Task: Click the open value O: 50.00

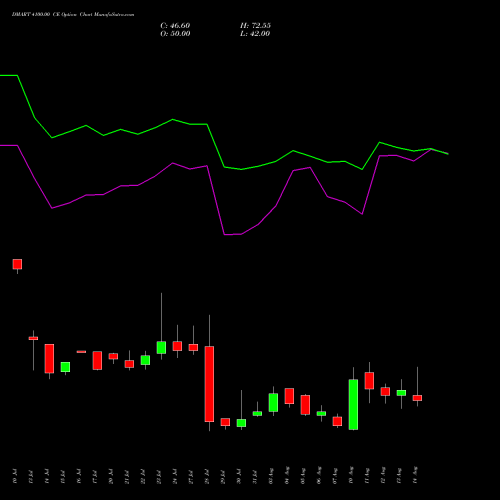Action: [x=175, y=34]
